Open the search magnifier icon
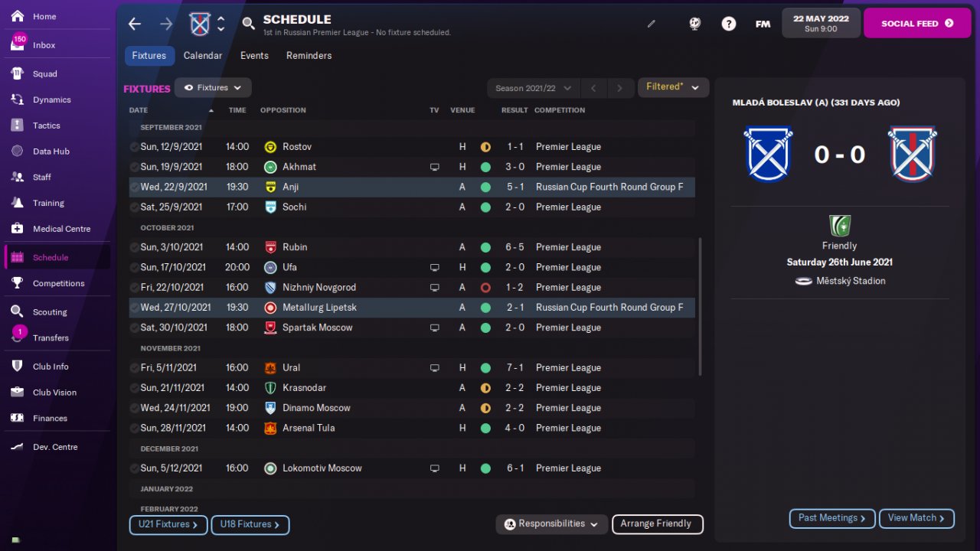This screenshot has width=980, height=551. point(248,24)
